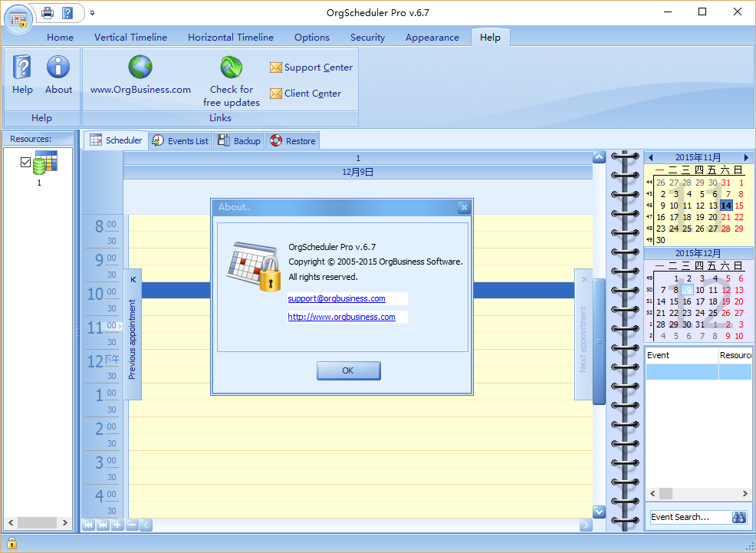This screenshot has width=756, height=553.
Task: Select resource 1 database icon
Action: click(45, 163)
